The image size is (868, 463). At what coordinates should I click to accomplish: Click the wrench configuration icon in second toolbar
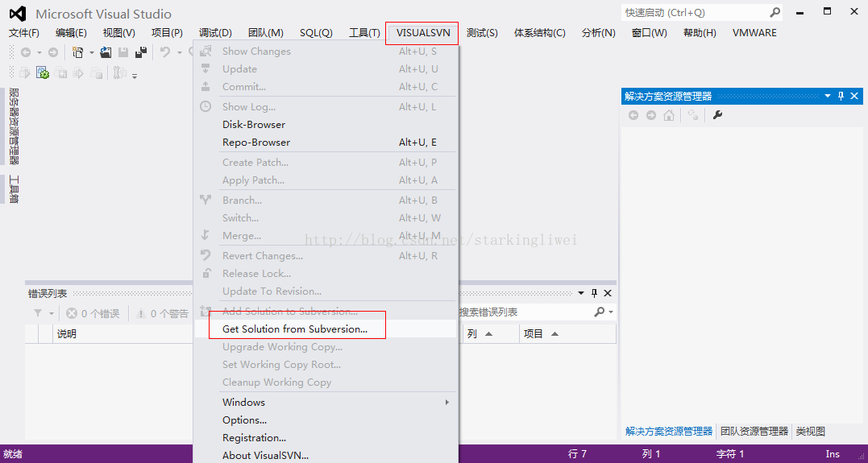point(118,72)
